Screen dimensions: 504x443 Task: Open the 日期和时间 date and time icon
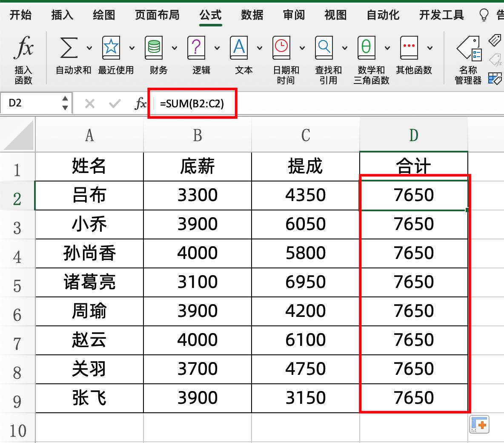coord(282,48)
